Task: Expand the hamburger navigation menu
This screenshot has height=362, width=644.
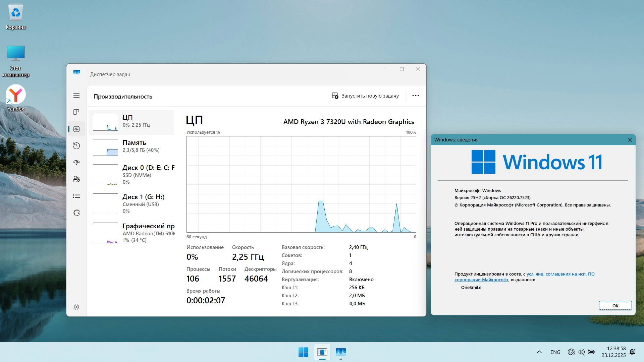Action: (x=76, y=96)
